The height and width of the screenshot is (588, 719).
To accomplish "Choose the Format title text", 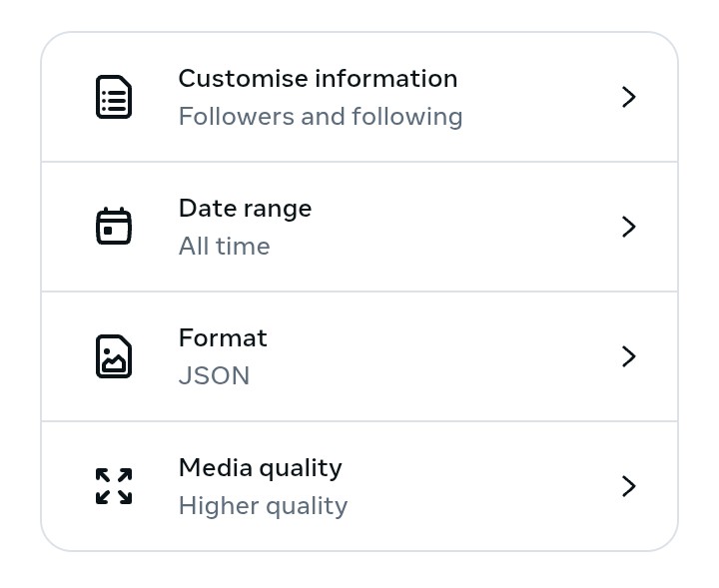I will [223, 338].
